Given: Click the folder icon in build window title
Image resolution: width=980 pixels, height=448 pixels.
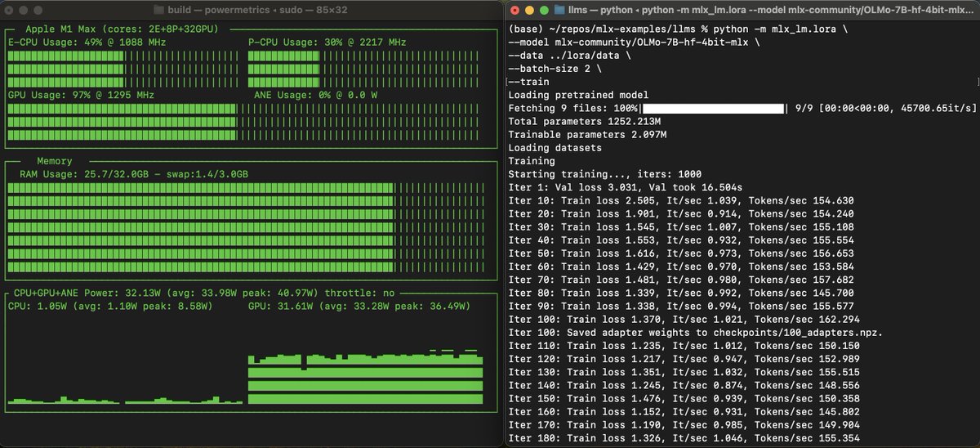Looking at the screenshot, I should pos(159,10).
